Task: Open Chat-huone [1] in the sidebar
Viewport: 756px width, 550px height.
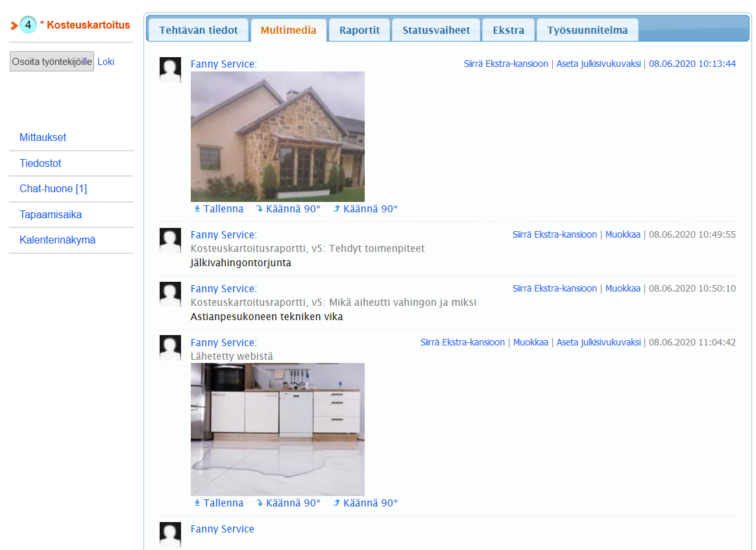Action: pos(53,189)
